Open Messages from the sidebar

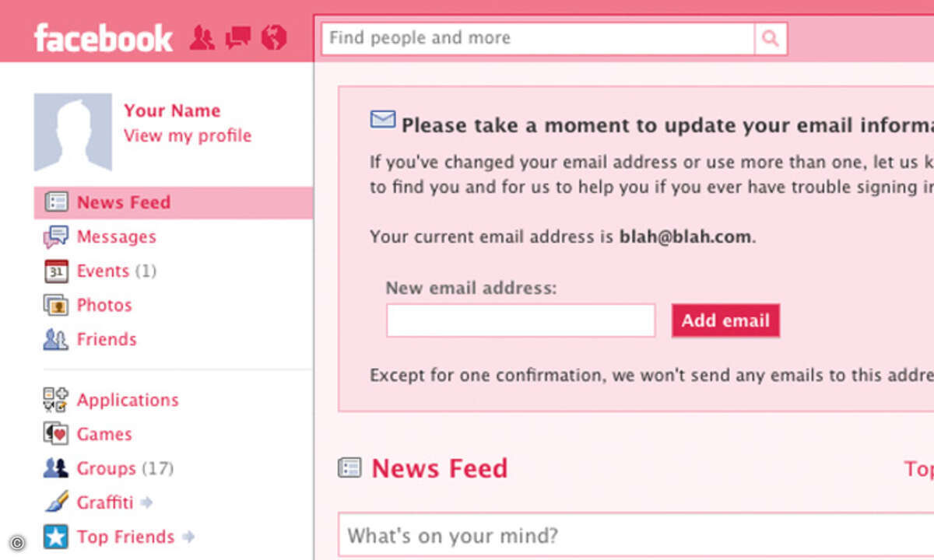[116, 236]
